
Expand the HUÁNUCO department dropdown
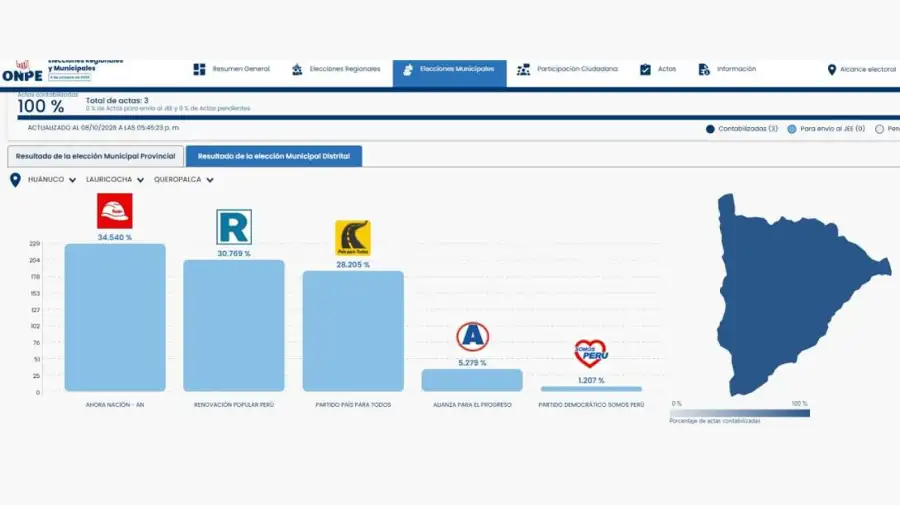pyautogui.click(x=52, y=180)
